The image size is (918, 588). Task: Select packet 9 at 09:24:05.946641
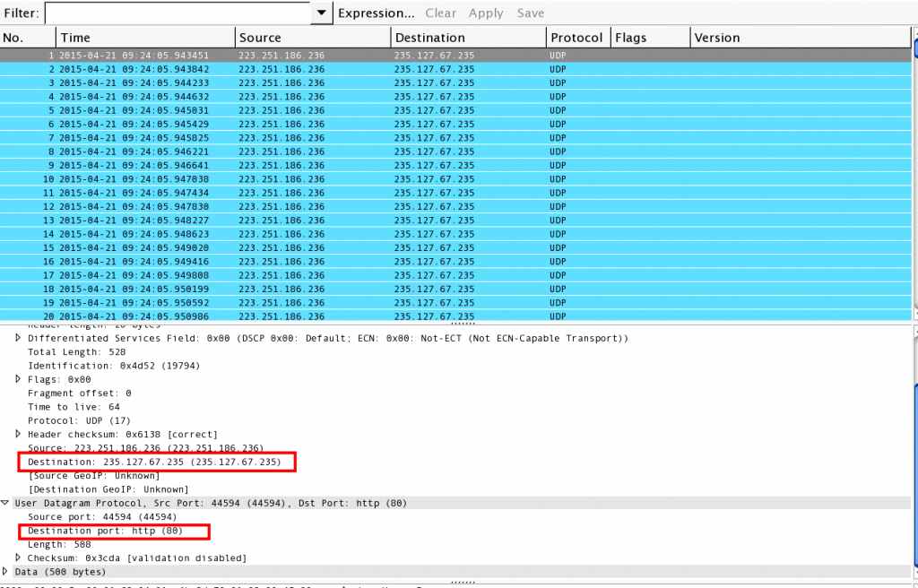tap(455, 165)
